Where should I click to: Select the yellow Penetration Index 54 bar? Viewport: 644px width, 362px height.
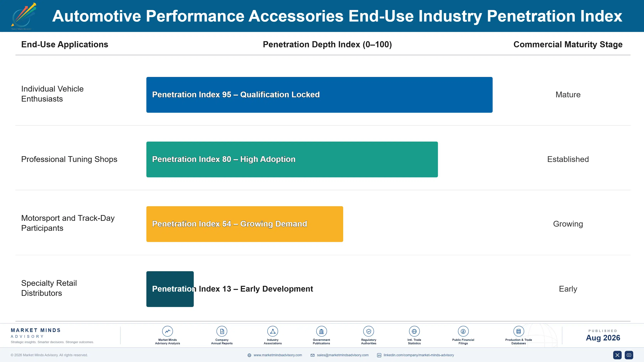tap(245, 224)
